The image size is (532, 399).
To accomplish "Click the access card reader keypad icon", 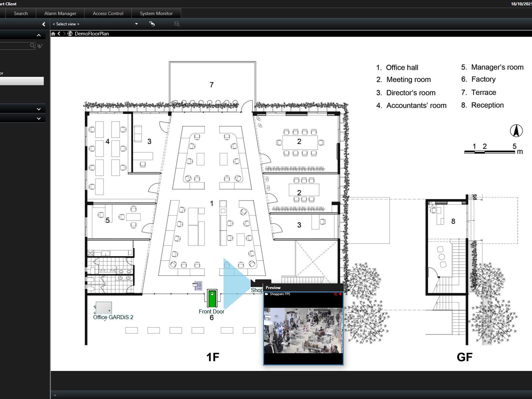I will (197, 285).
